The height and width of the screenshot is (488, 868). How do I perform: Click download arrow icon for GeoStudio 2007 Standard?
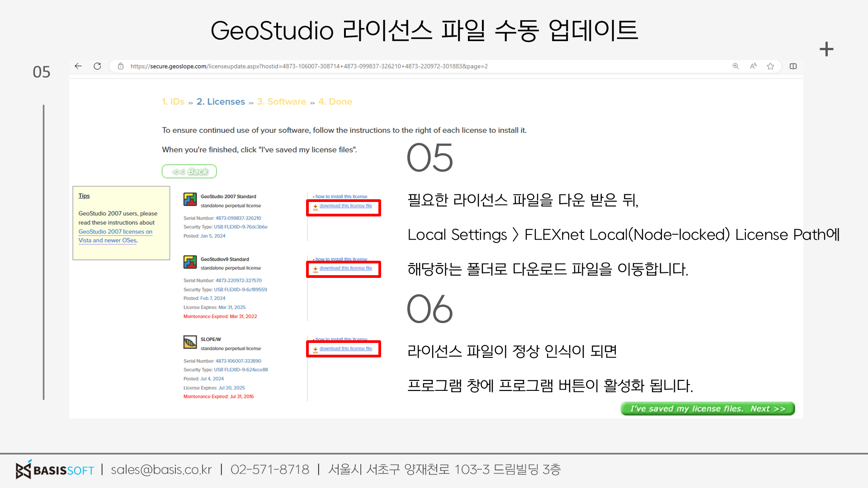point(315,207)
